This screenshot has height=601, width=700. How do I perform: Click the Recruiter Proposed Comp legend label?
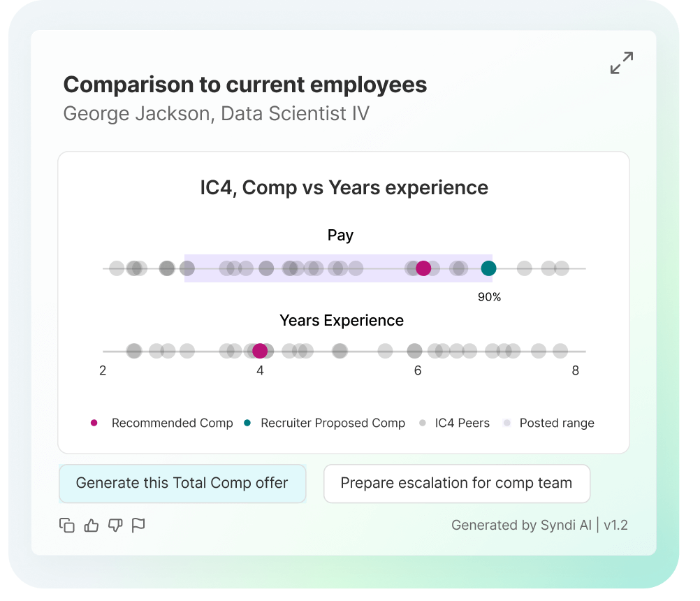pyautogui.click(x=333, y=423)
